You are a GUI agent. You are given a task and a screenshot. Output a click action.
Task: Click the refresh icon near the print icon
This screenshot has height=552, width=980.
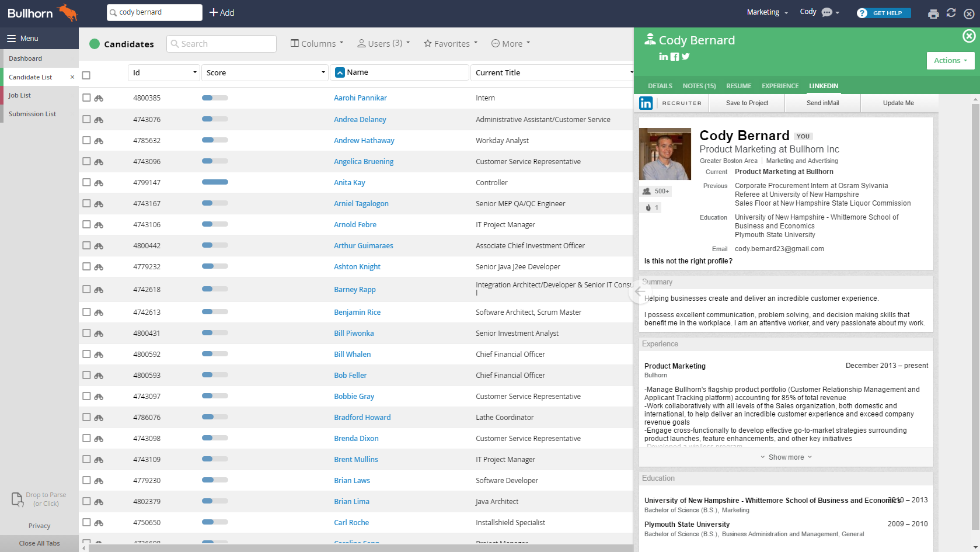[x=951, y=13]
